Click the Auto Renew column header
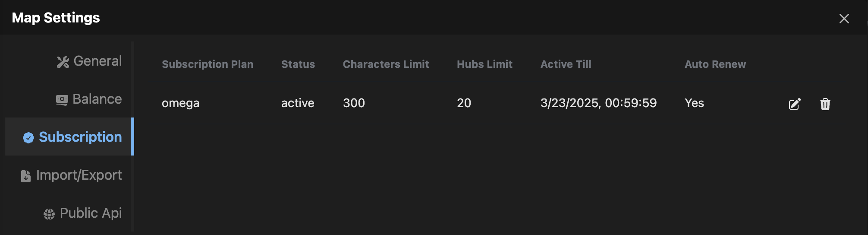Image resolution: width=868 pixels, height=235 pixels. [x=715, y=64]
